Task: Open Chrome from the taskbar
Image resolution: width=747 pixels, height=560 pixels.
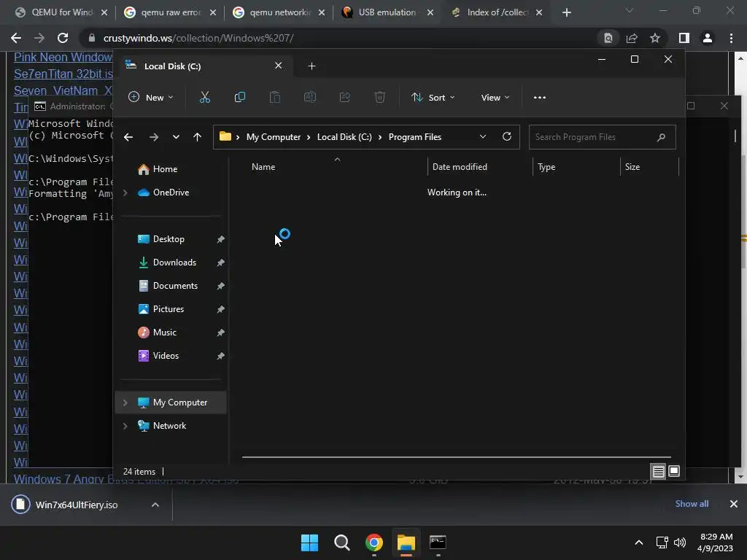Action: point(374,542)
